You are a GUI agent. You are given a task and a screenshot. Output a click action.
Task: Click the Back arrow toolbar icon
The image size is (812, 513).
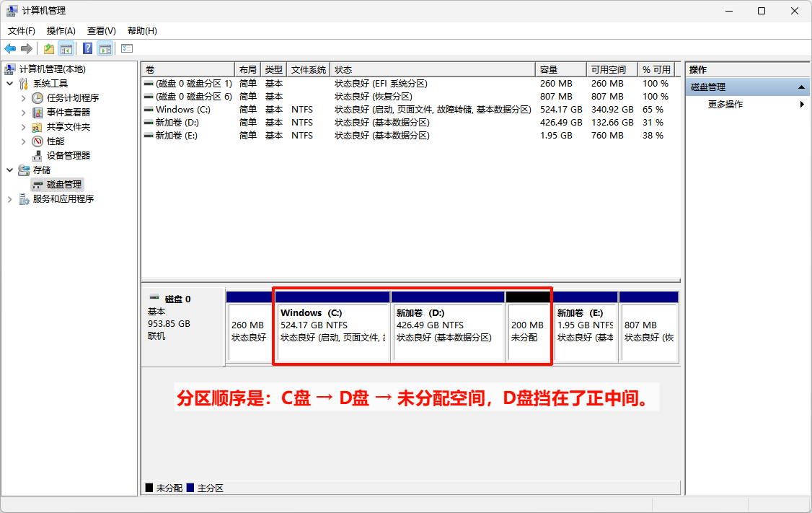pyautogui.click(x=10, y=49)
